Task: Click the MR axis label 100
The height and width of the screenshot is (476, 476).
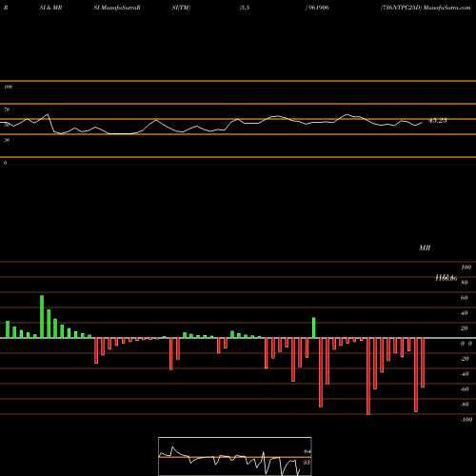Action: tap(466, 268)
